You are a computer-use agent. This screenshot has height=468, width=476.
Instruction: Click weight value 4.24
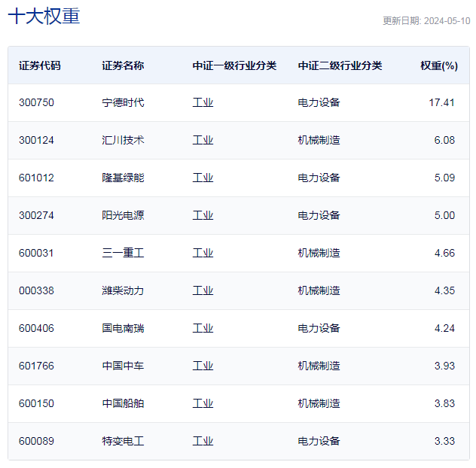pos(444,328)
